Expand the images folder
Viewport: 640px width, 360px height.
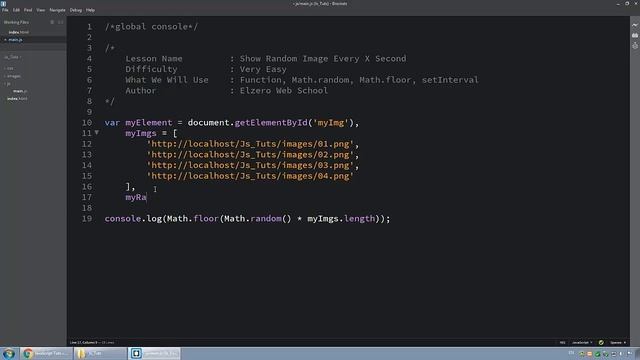(x=13, y=76)
